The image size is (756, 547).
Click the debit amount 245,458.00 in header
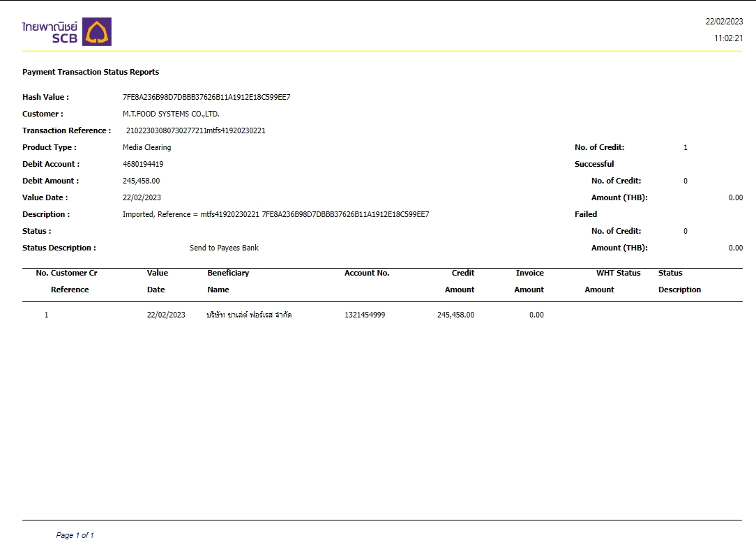[141, 181]
